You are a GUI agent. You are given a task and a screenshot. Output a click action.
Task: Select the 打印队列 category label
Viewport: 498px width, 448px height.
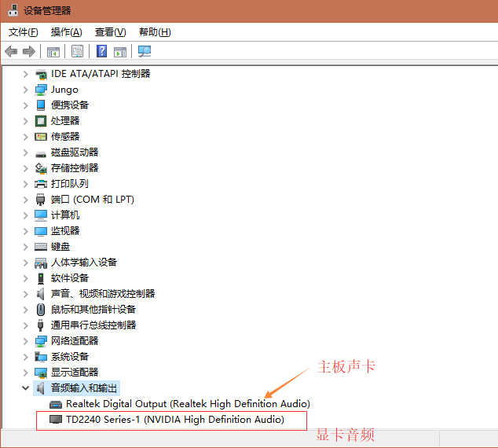tap(70, 184)
